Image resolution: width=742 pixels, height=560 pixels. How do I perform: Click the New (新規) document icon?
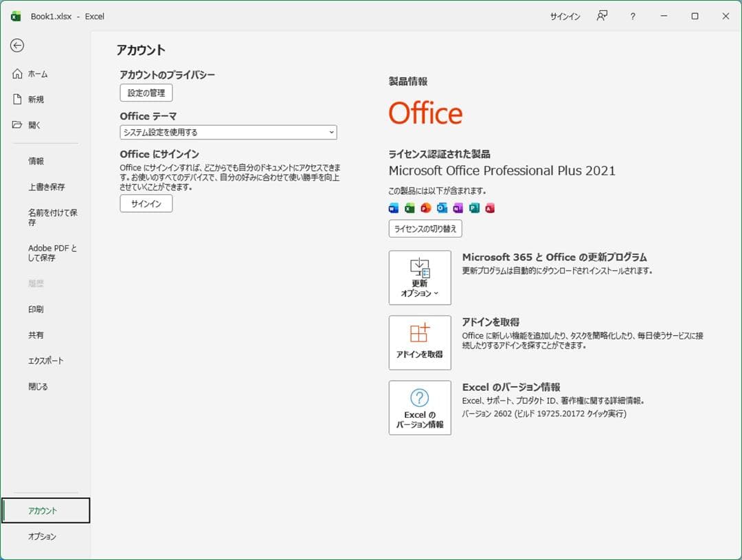17,99
